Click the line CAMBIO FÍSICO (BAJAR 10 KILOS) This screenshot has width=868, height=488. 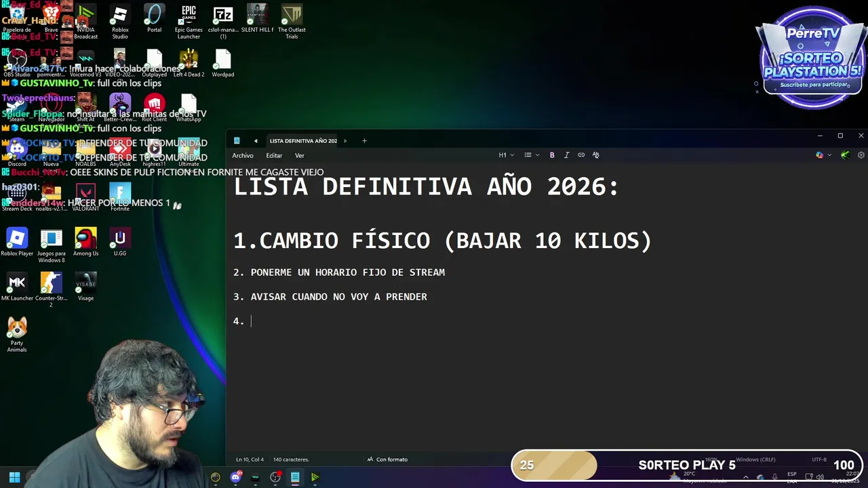point(442,240)
